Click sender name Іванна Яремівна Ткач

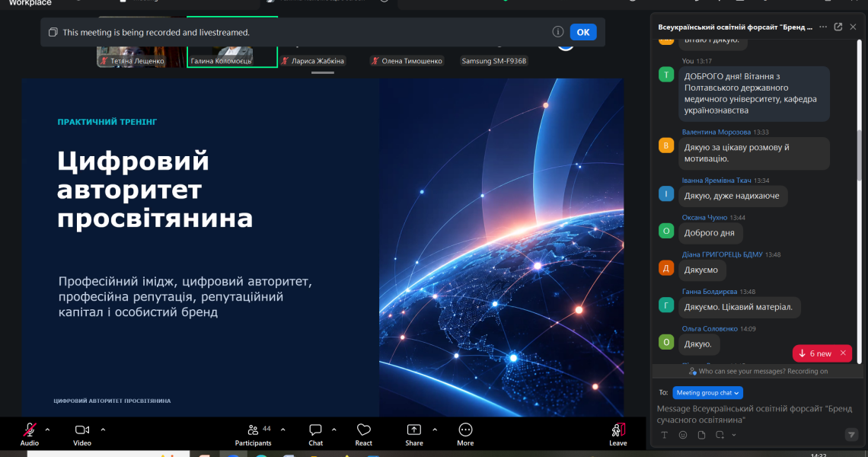[716, 180]
